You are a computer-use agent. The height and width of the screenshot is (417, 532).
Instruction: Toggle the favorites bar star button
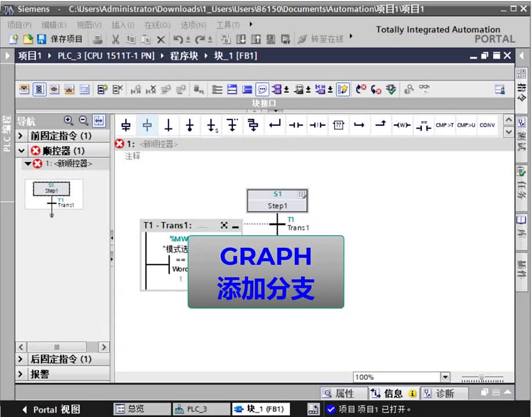click(x=343, y=90)
